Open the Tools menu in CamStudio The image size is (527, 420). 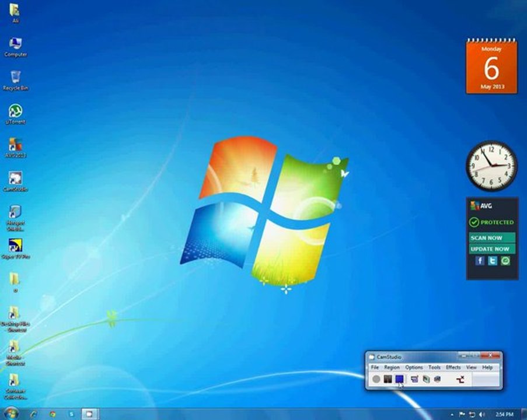click(x=434, y=367)
